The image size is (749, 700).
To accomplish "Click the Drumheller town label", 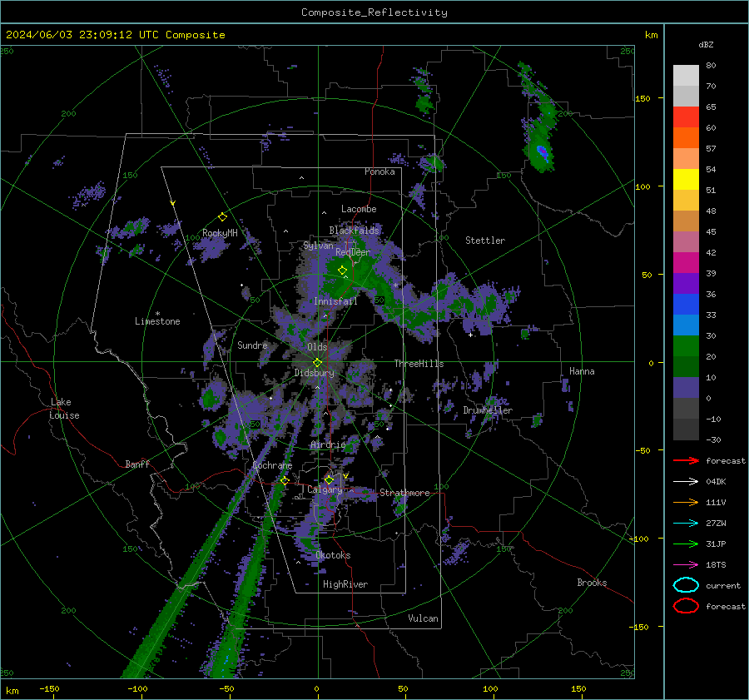I will tap(488, 410).
